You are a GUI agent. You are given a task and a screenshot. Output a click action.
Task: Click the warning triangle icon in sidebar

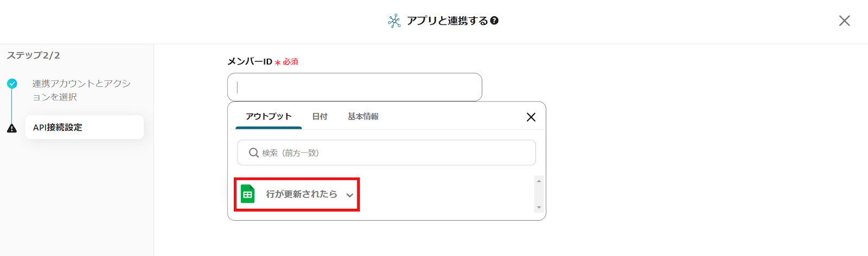pos(12,128)
